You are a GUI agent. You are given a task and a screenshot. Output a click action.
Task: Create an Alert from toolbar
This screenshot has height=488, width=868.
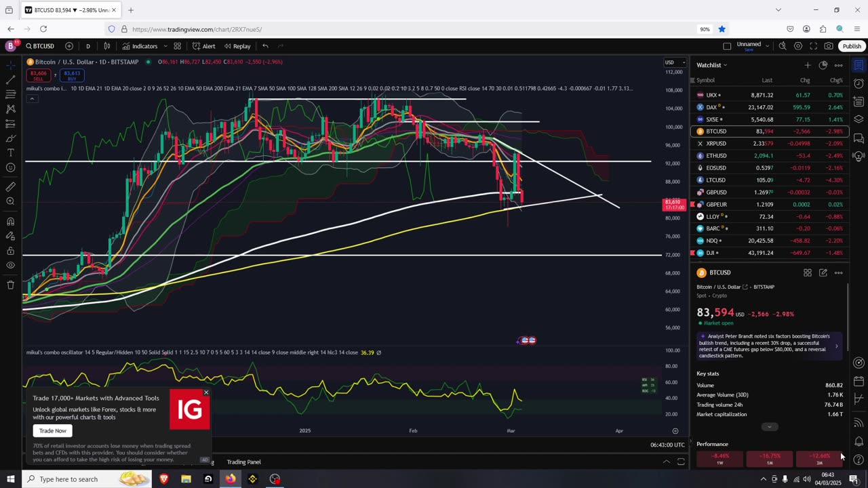(203, 46)
